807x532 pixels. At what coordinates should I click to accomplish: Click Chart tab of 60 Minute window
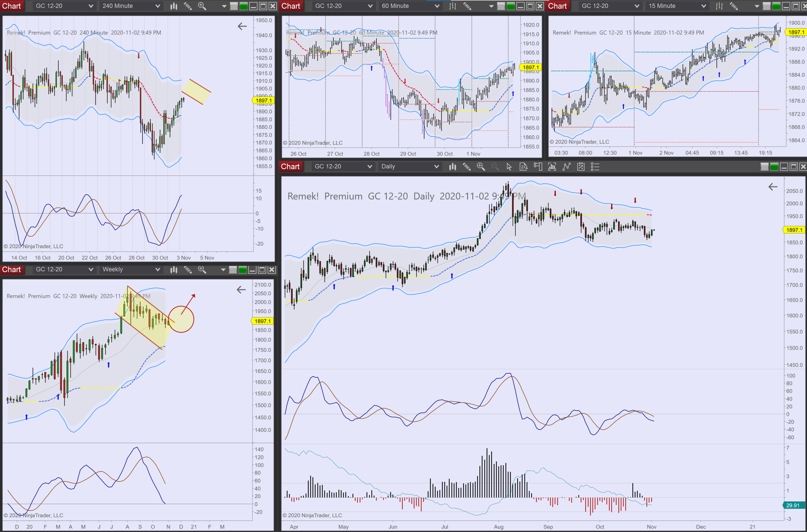(291, 6)
